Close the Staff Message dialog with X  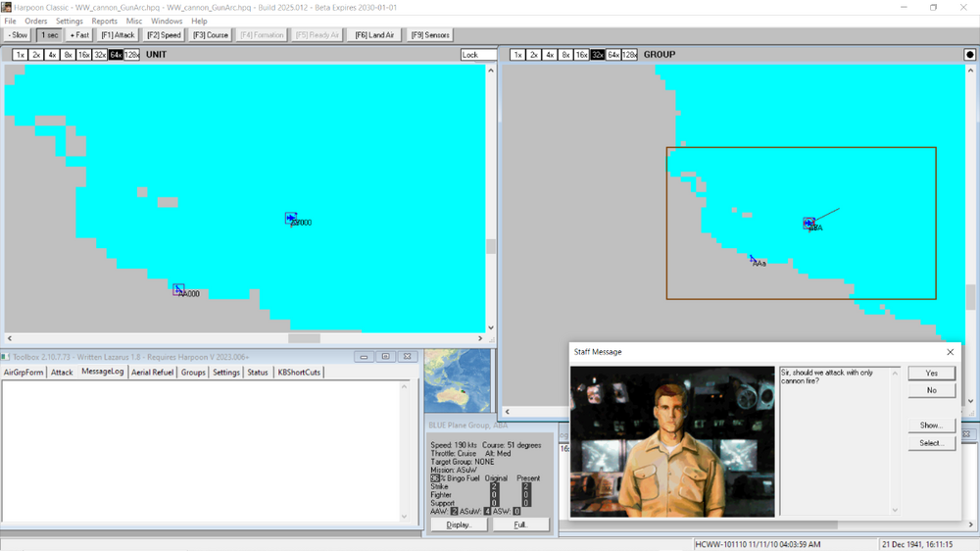[950, 352]
